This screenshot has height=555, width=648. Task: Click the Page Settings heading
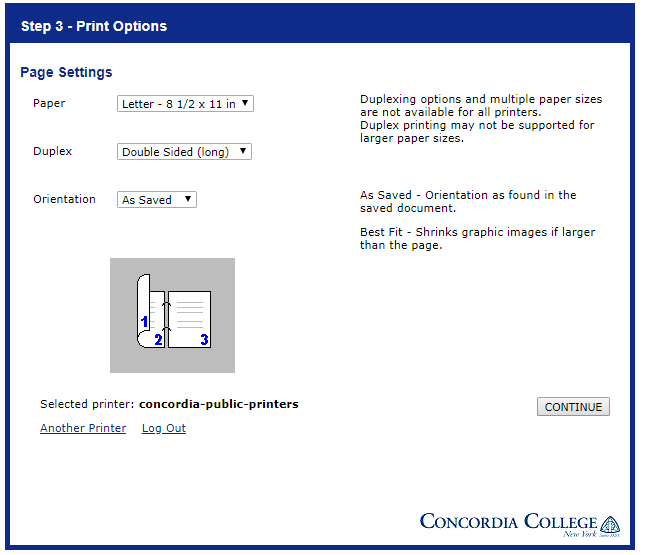[66, 72]
